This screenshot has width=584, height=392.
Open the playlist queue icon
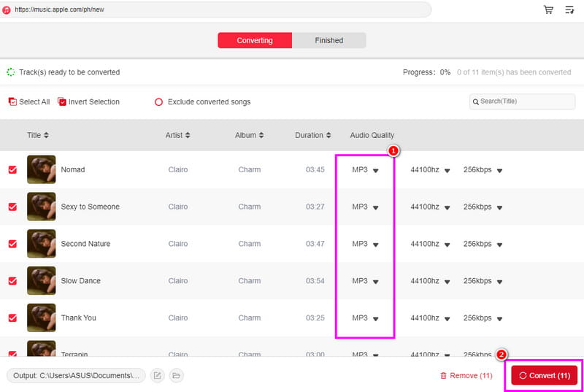tap(569, 9)
